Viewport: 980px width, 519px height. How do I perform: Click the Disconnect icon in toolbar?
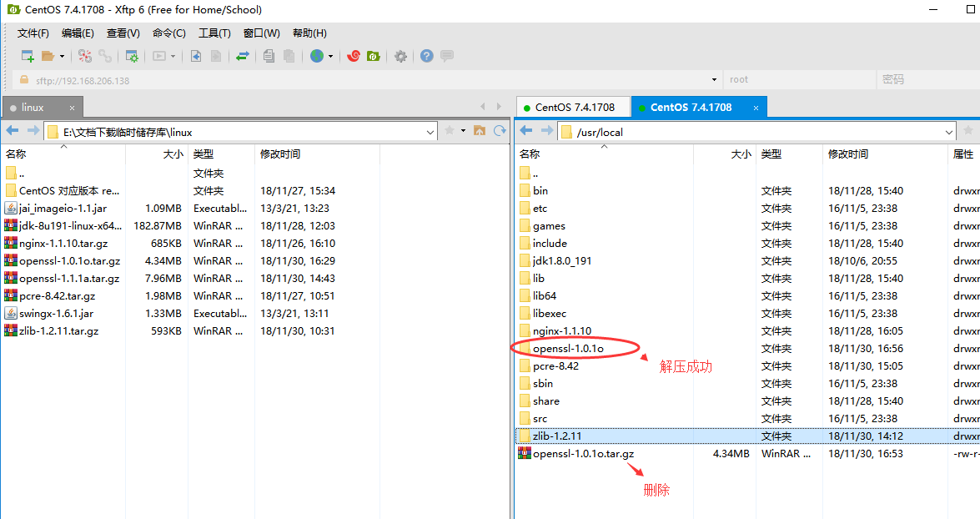coord(85,56)
